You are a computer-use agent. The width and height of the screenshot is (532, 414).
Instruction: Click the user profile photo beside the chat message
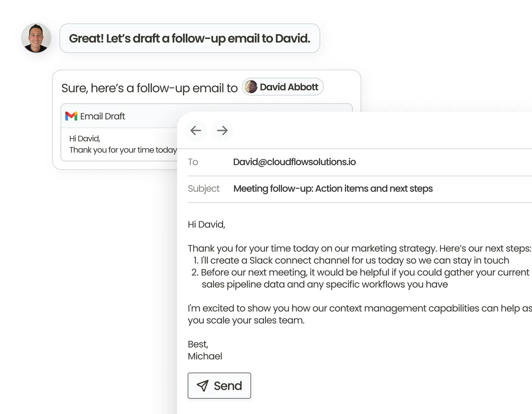[x=36, y=38]
